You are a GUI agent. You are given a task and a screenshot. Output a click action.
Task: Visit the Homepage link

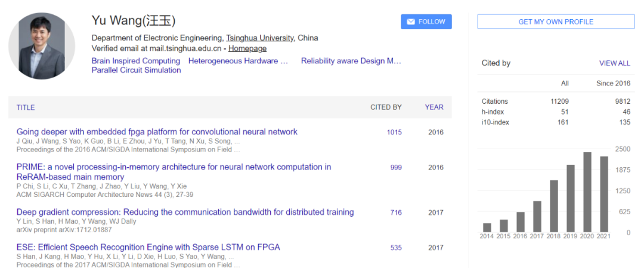(247, 48)
